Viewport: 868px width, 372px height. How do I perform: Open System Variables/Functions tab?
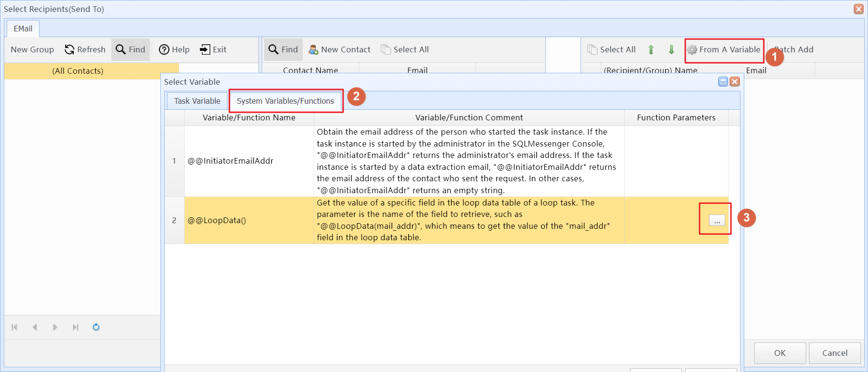click(x=286, y=101)
